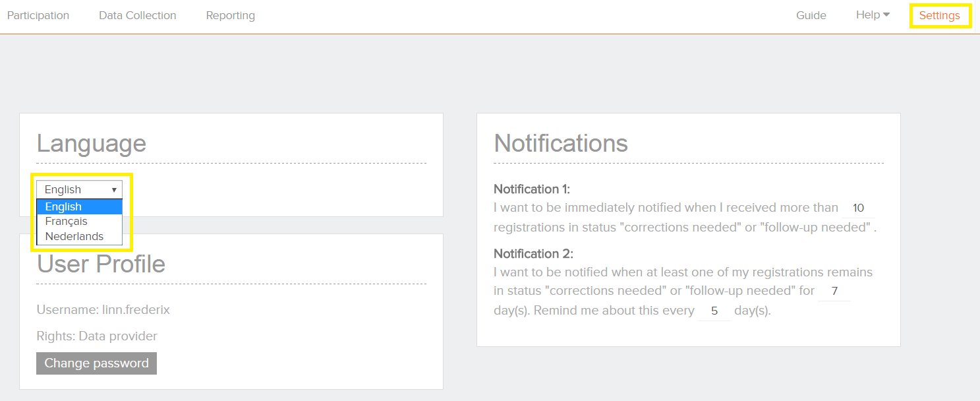Screen dimensions: 980x401
Task: Pick Nederlands from the language list
Action: point(74,236)
